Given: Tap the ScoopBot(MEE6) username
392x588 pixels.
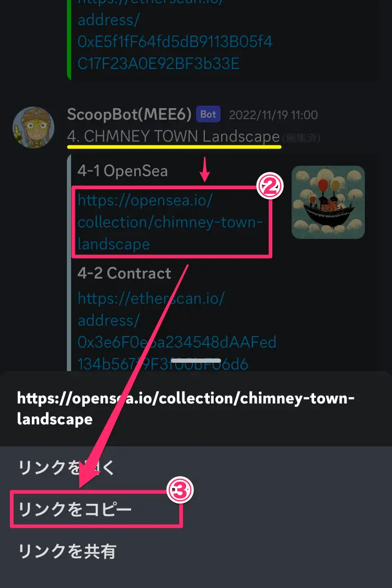Looking at the screenshot, I should [x=130, y=114].
